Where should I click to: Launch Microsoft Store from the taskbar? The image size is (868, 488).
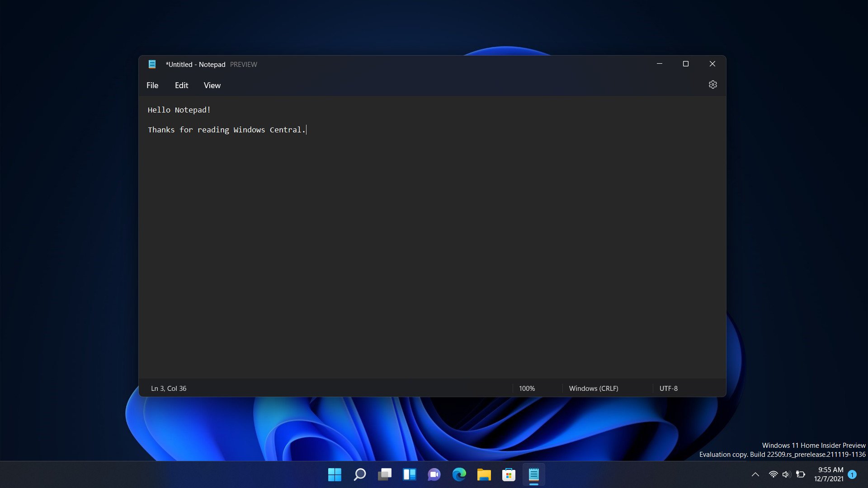coord(509,474)
